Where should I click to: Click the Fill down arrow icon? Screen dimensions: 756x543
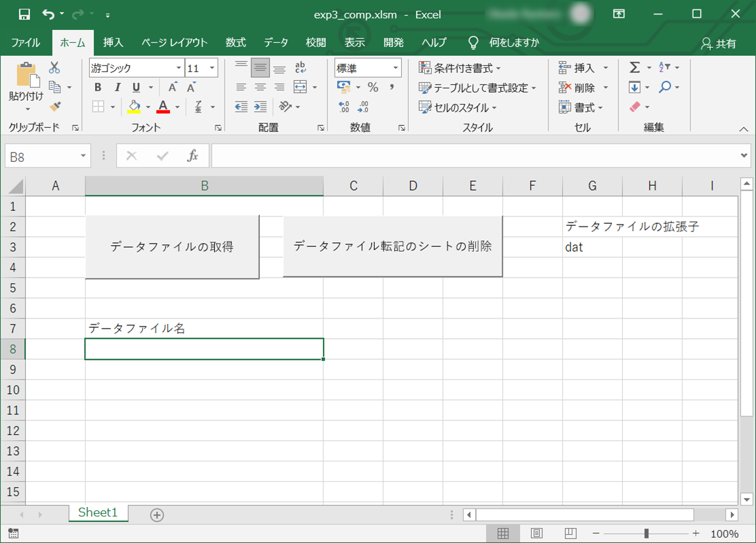[x=634, y=87]
